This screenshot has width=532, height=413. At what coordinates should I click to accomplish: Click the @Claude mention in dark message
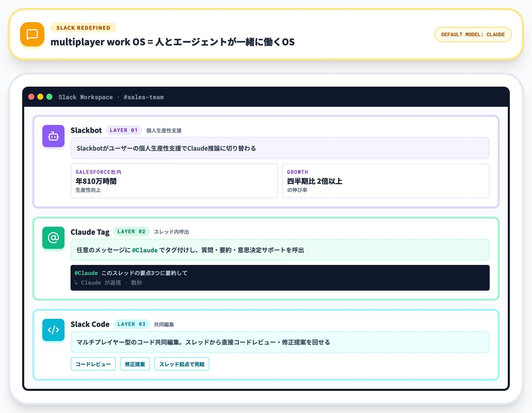pos(86,273)
